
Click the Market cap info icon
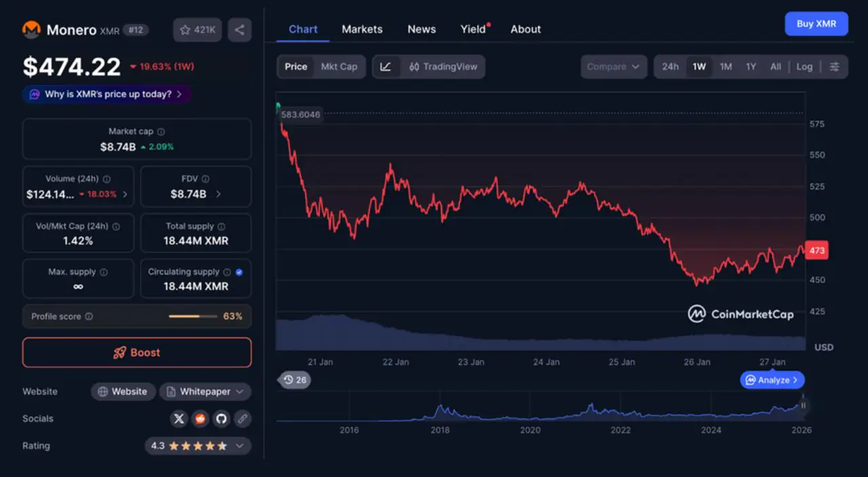(x=161, y=132)
